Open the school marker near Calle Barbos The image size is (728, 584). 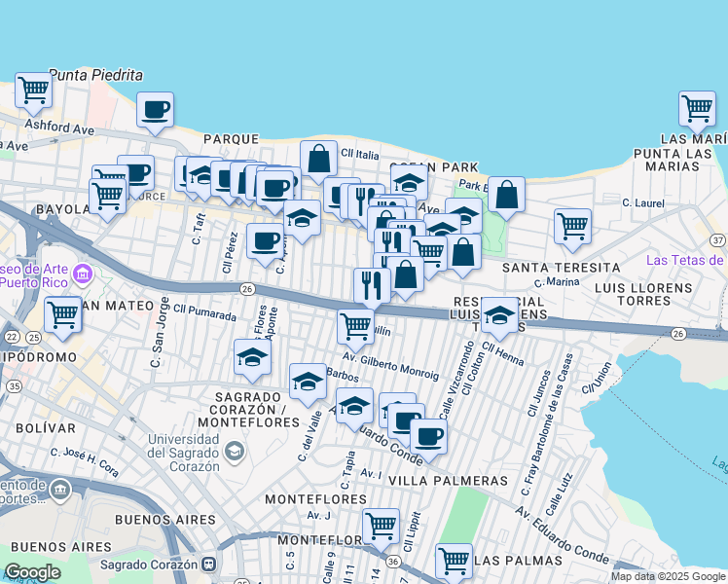(x=308, y=381)
